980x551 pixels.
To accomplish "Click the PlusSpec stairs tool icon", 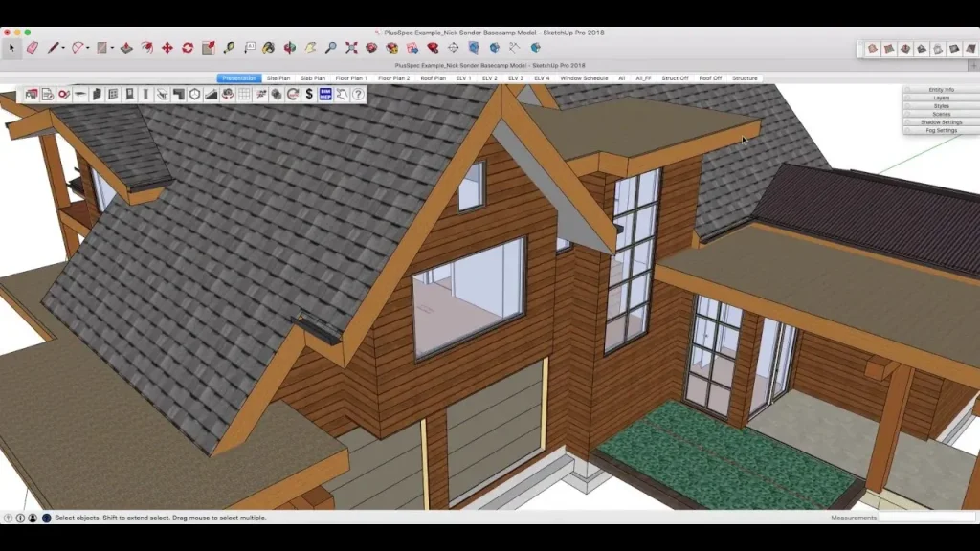I will pos(179,95).
